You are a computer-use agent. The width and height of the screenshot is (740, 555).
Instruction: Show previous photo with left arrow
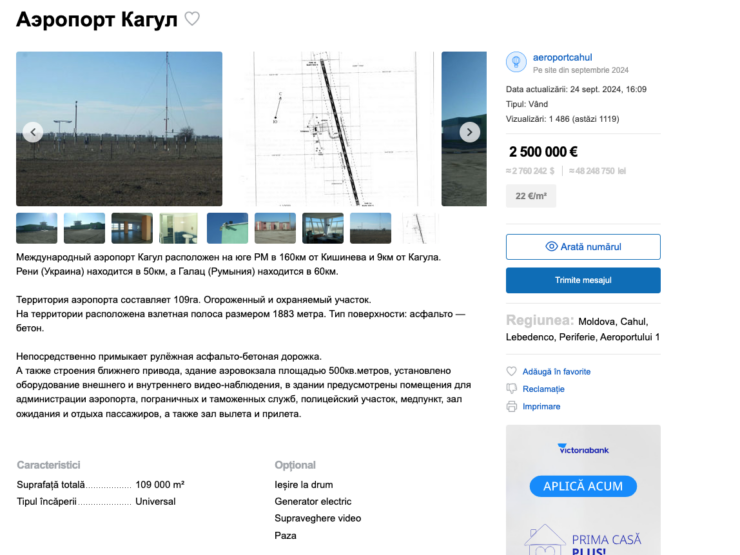tap(33, 132)
